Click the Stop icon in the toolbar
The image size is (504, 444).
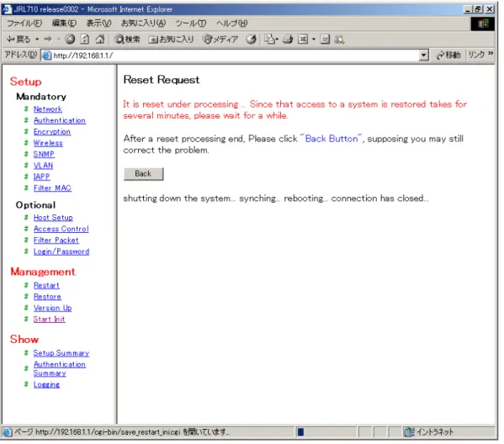pos(70,40)
